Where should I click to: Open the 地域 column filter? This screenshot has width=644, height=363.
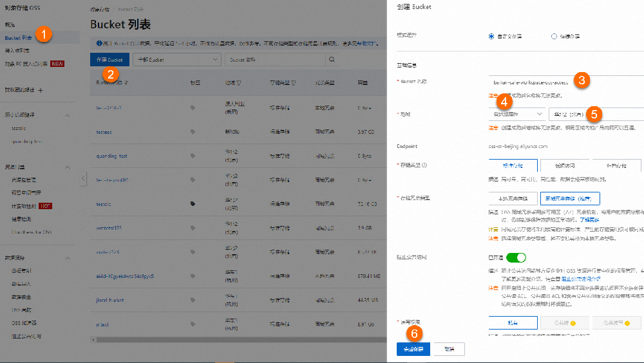pos(239,82)
